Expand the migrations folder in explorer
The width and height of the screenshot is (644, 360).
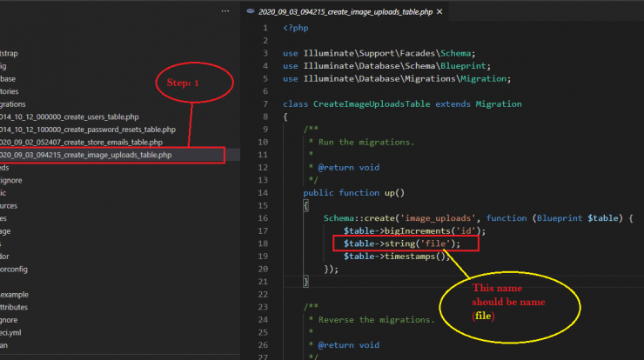[13, 104]
